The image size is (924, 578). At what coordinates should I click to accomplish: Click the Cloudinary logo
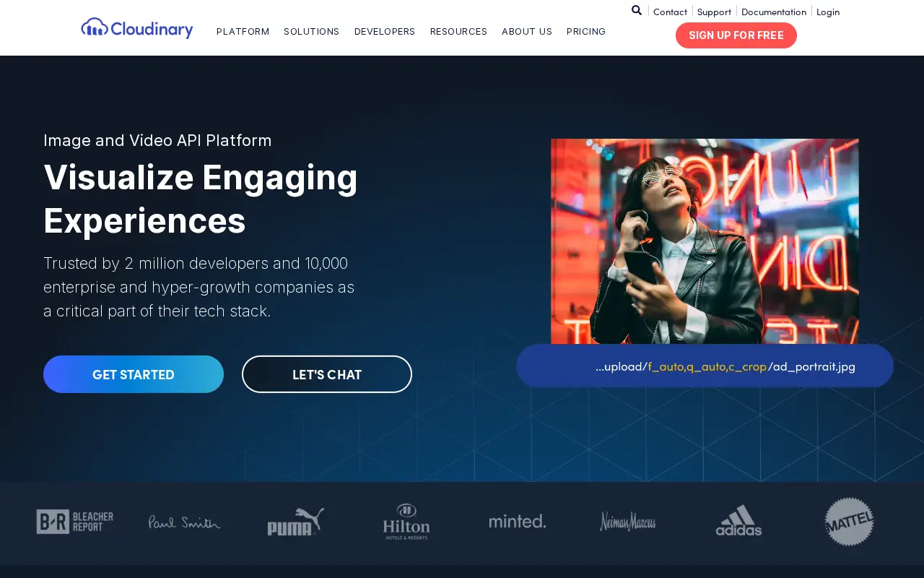tap(137, 28)
